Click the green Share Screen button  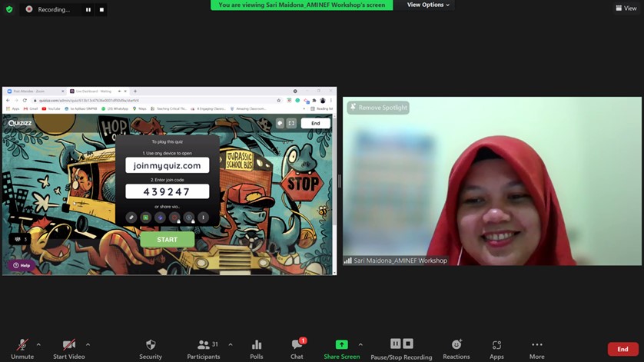342,349
